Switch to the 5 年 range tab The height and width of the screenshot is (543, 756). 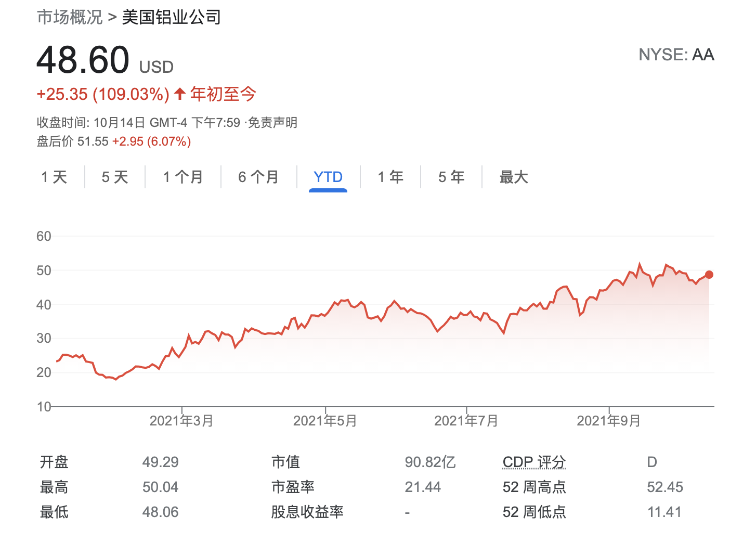pos(451,177)
